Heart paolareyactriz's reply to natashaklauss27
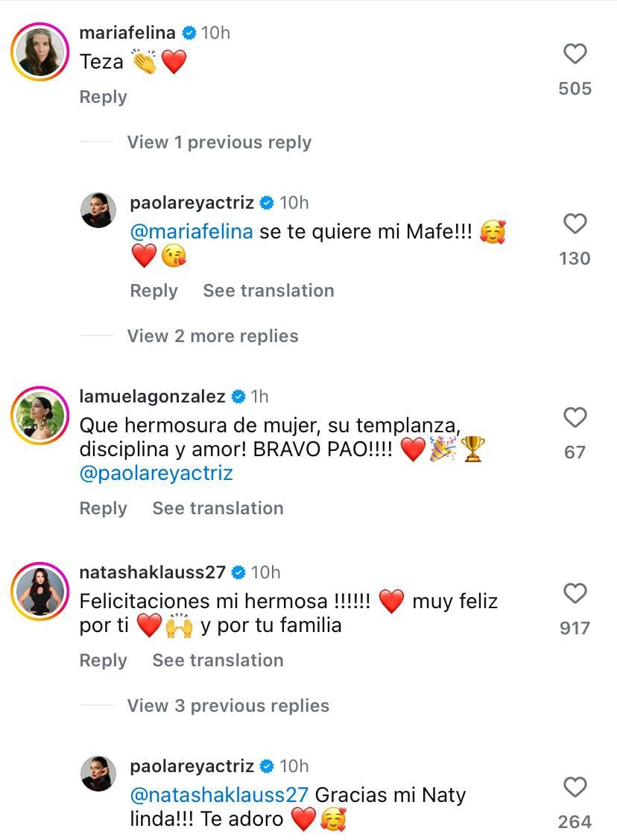 pyautogui.click(x=575, y=788)
